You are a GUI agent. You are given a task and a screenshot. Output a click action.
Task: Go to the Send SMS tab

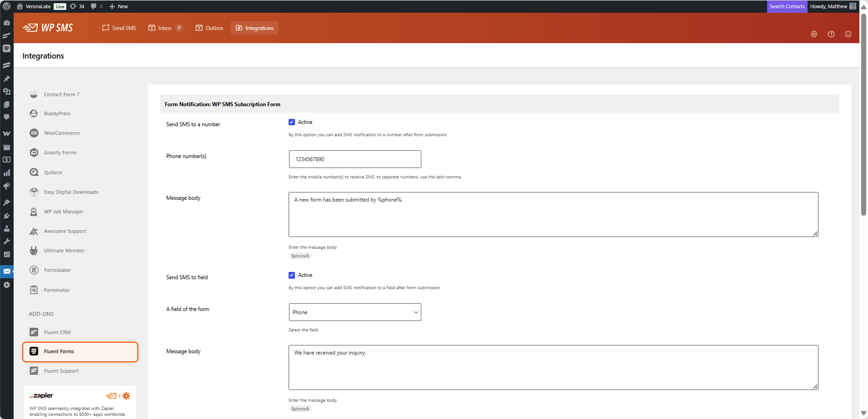point(119,28)
